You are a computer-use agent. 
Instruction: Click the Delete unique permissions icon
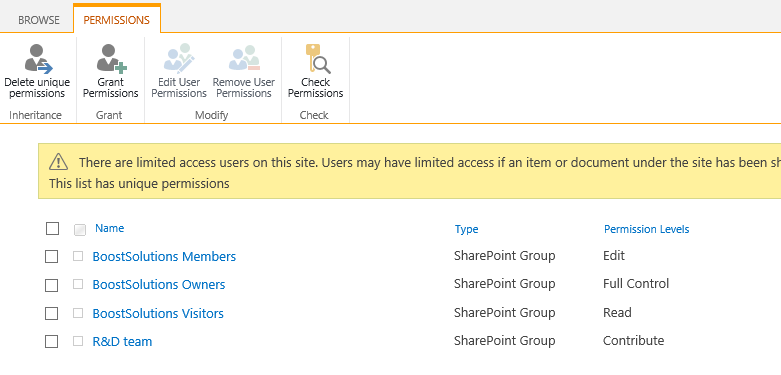pos(38,59)
